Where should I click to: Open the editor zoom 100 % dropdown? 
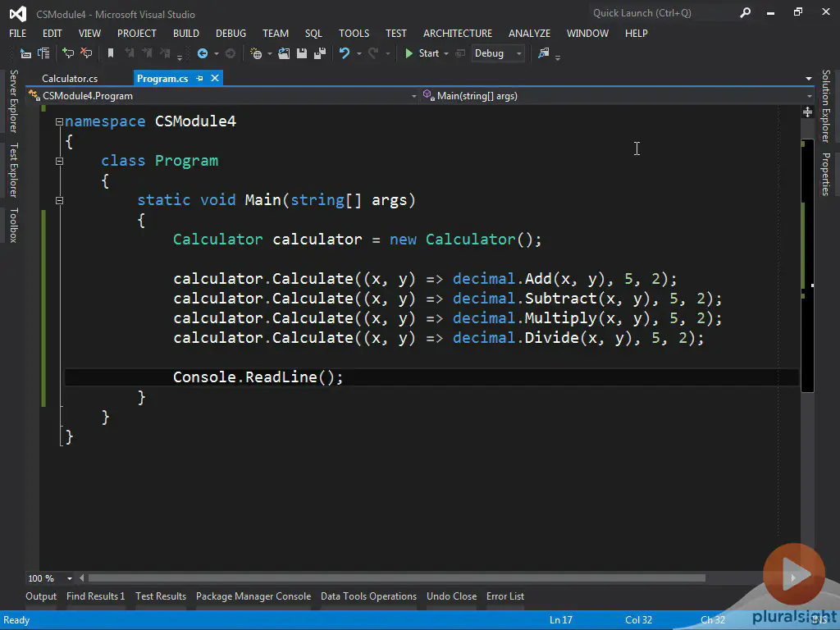[x=69, y=578]
